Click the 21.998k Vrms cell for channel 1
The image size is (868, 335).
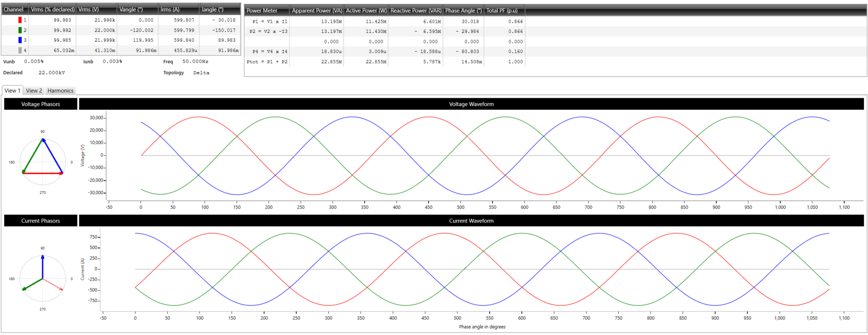click(96, 20)
